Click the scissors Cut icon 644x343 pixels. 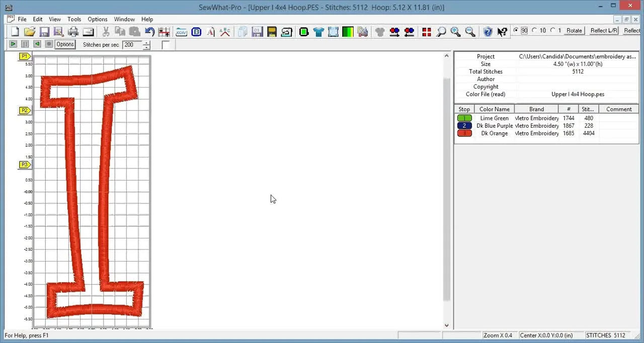(106, 32)
